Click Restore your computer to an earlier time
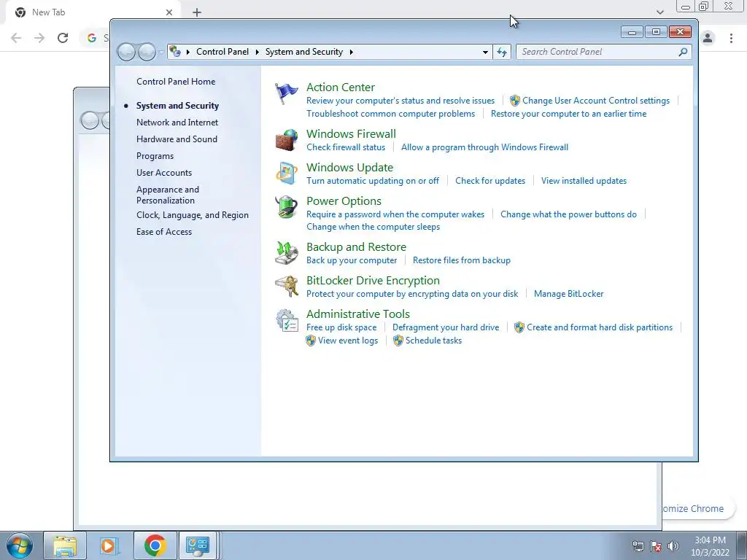This screenshot has width=747, height=560. [568, 114]
